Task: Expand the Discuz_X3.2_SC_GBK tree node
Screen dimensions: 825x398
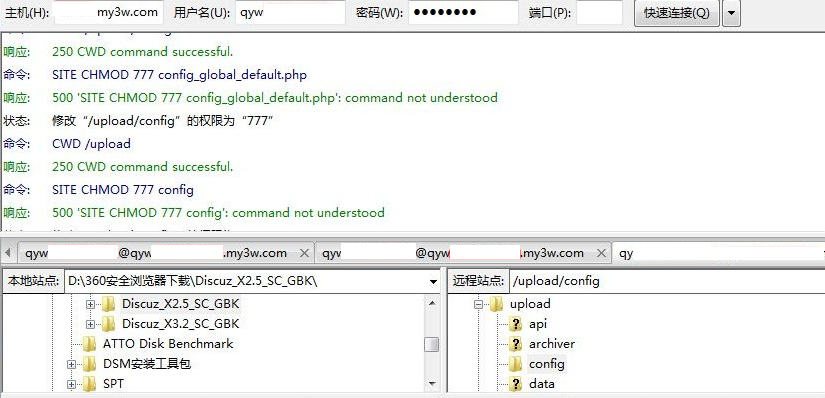Action: tap(90, 324)
